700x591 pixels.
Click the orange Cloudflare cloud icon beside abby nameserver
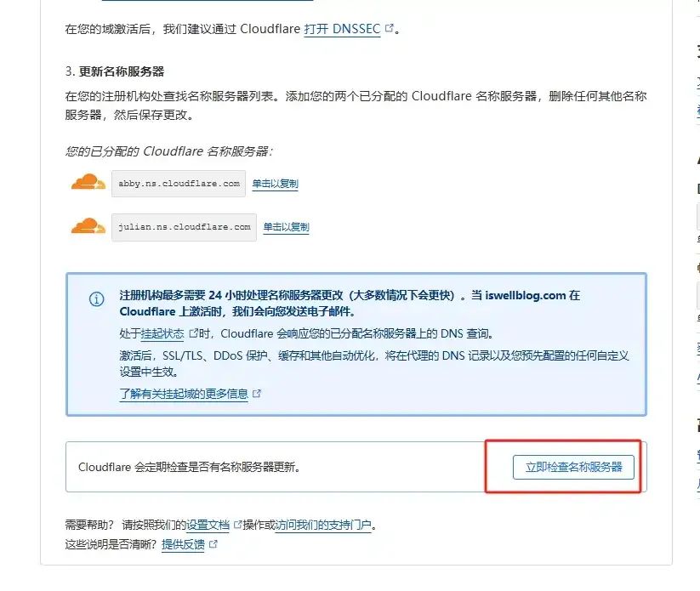click(88, 182)
